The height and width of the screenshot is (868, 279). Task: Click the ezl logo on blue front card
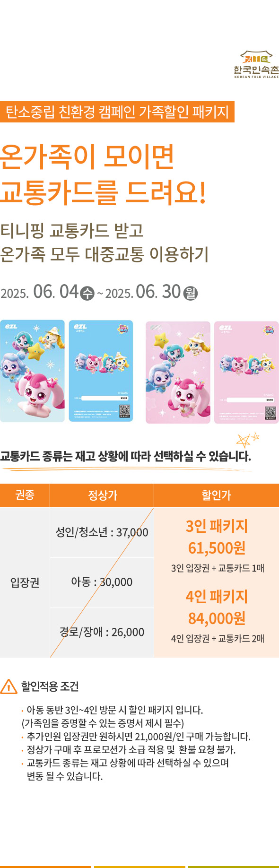click(11, 326)
